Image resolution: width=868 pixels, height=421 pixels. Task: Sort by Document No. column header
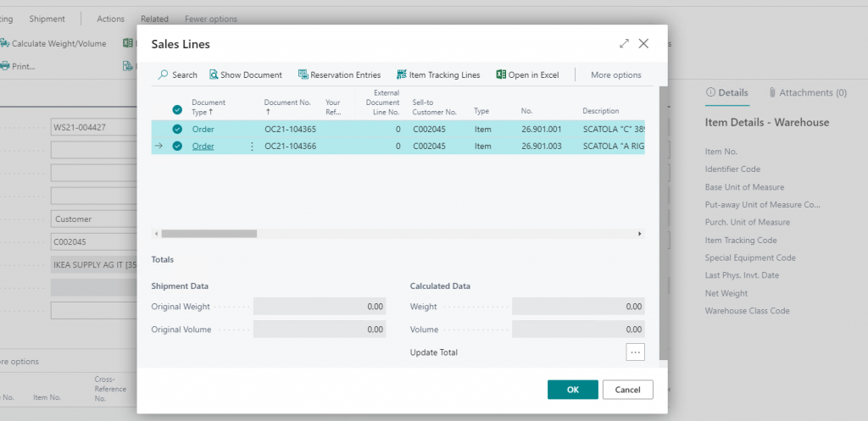[287, 107]
